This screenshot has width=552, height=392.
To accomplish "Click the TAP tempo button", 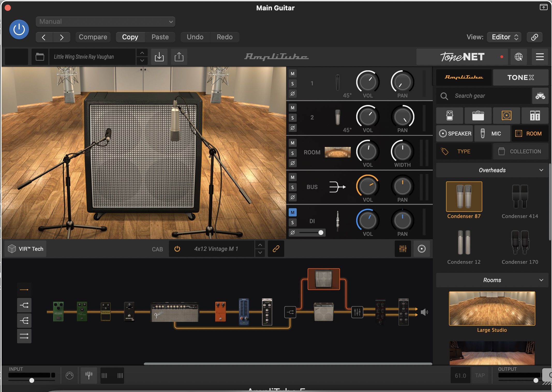I will [x=480, y=375].
